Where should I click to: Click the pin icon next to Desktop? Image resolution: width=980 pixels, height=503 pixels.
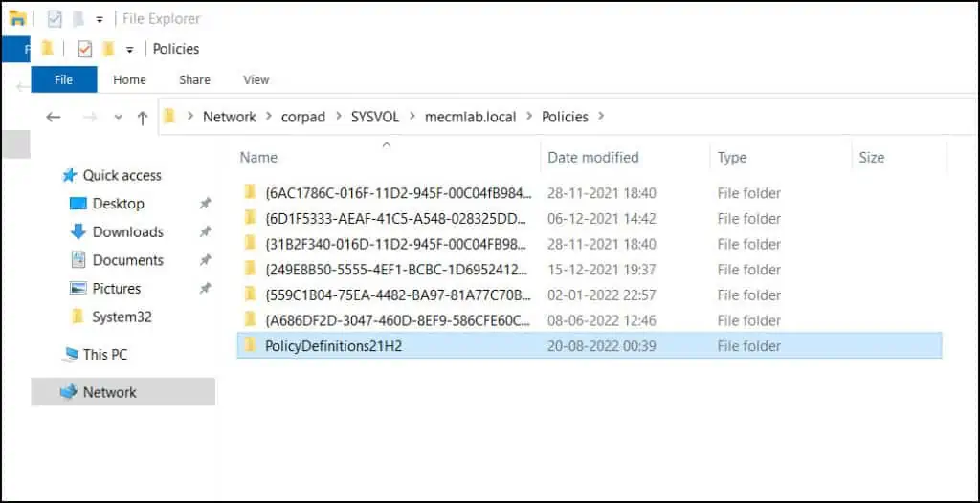pos(205,204)
